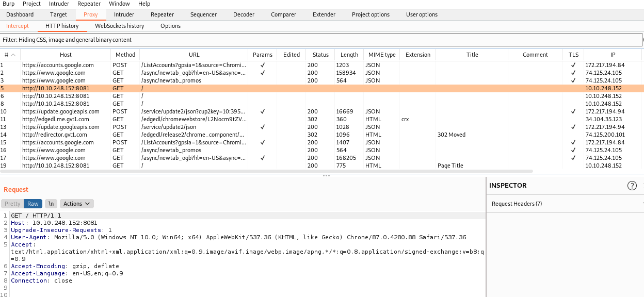Image resolution: width=644 pixels, height=297 pixels.
Task: Expand Request Headers (7) in Inspector
Action: pos(565,204)
